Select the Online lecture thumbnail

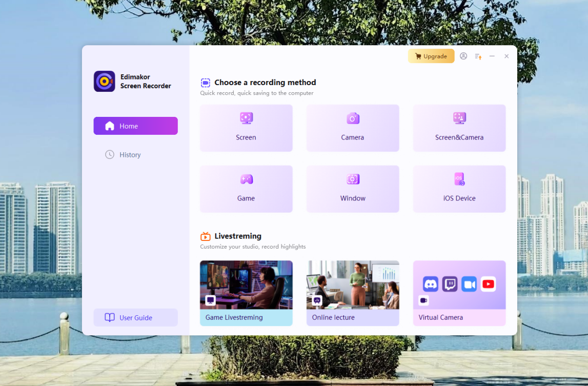tap(353, 285)
